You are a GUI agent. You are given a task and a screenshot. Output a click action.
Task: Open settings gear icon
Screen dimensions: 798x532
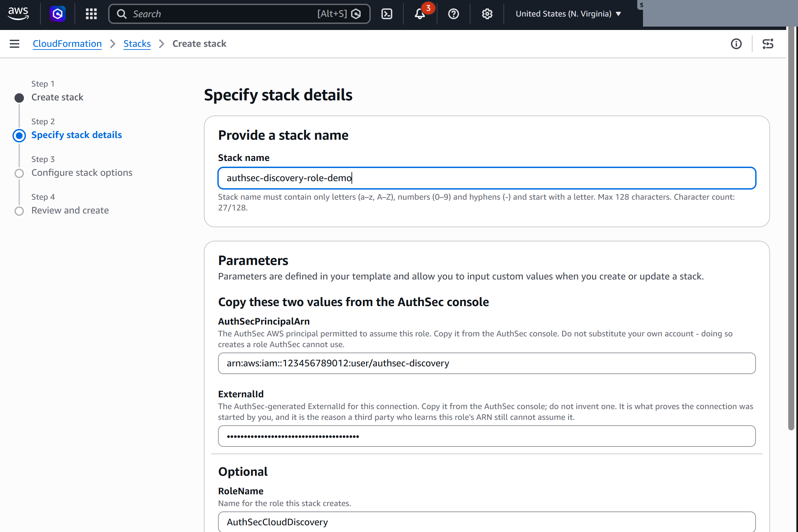[487, 14]
